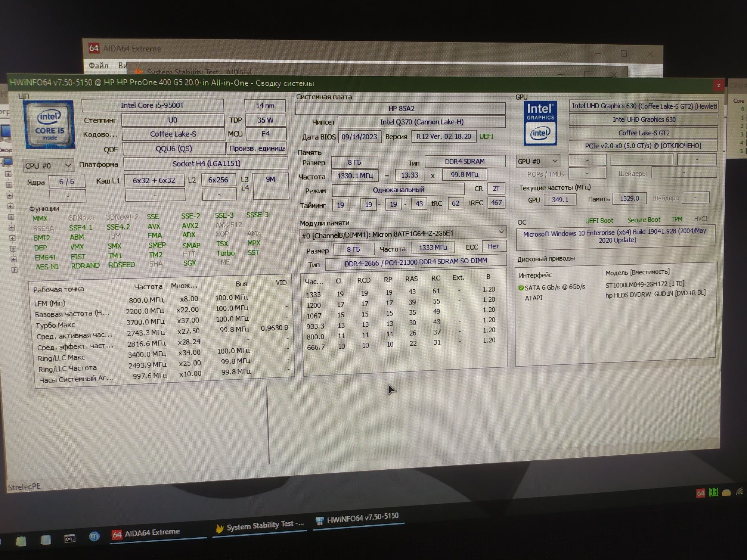Select the Турбо Макс operating point row
Screen dimensions: 747x560
coord(161,323)
